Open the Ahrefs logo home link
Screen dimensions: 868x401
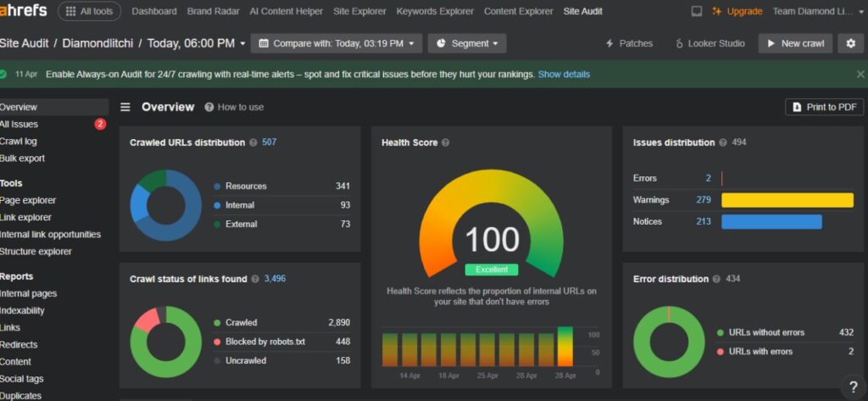23,10
